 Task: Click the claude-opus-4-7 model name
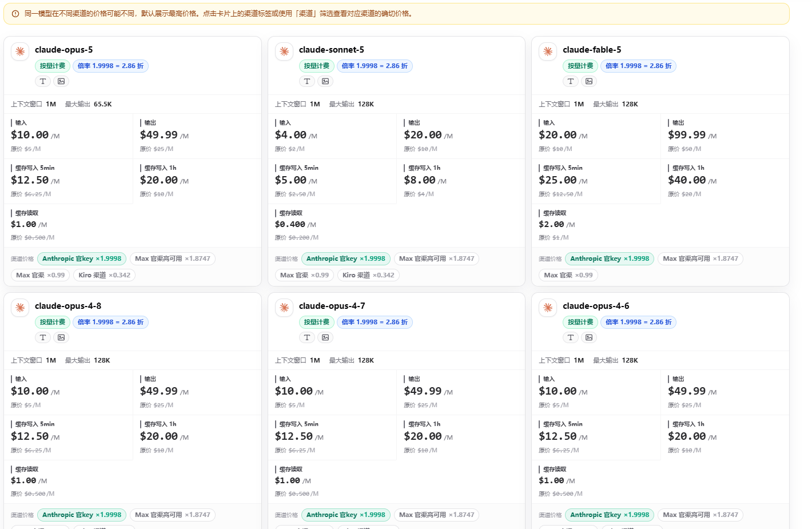[332, 306]
